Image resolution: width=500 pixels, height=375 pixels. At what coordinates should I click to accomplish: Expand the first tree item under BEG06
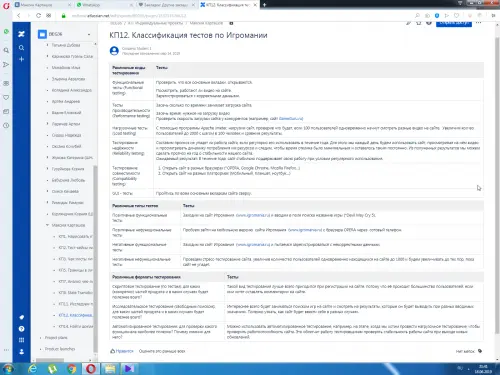47,45
